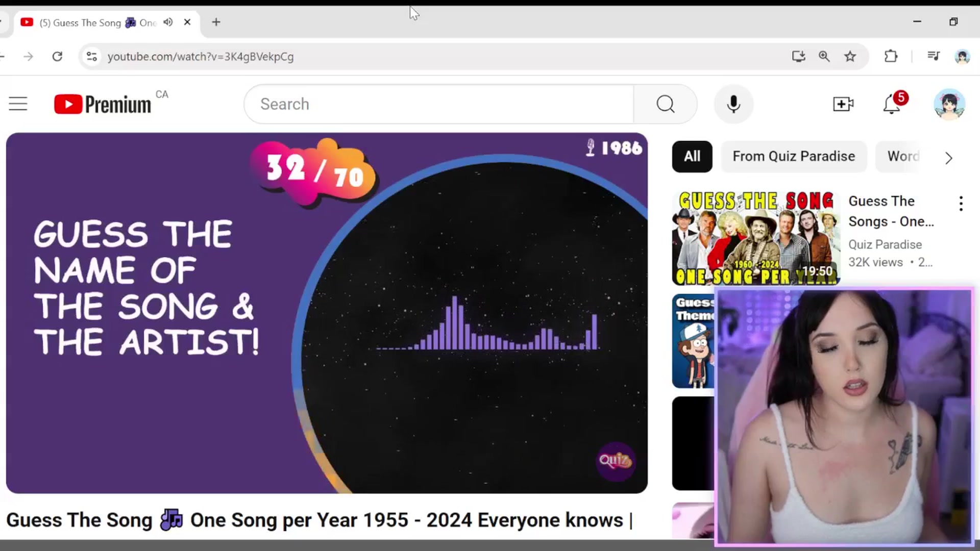Select the All filter chip
This screenshot has width=980, height=551.
(692, 157)
